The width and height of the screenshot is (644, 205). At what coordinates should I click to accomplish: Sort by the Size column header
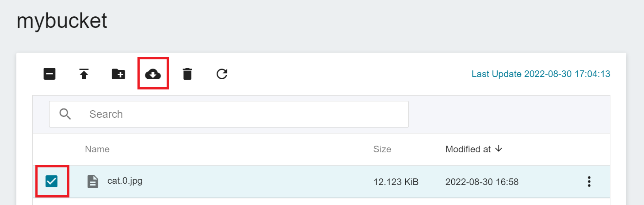click(382, 149)
